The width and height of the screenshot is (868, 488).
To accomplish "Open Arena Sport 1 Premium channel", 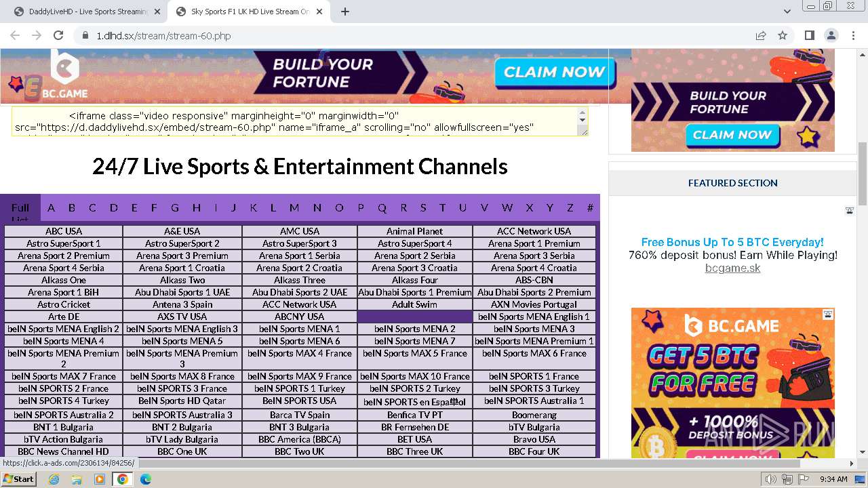I will [534, 243].
